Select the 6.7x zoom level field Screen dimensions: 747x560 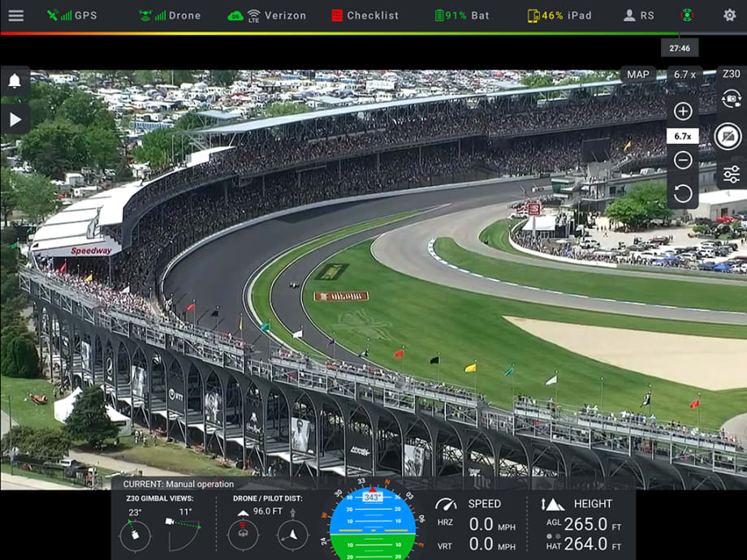[x=682, y=136]
